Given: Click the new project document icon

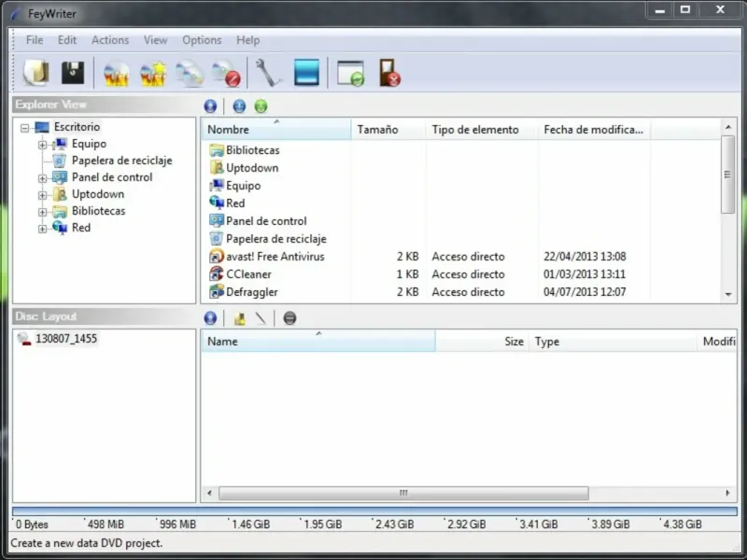Looking at the screenshot, I should click(36, 73).
